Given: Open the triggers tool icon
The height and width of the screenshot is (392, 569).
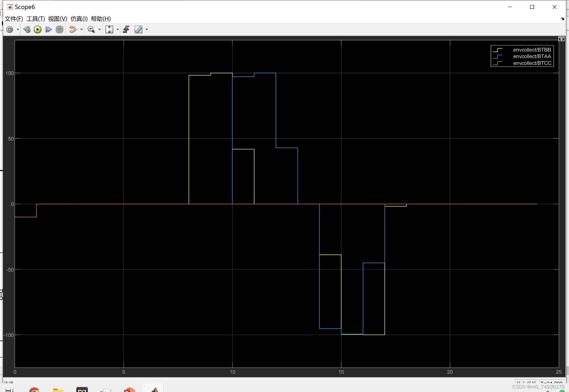Looking at the screenshot, I should (x=126, y=29).
